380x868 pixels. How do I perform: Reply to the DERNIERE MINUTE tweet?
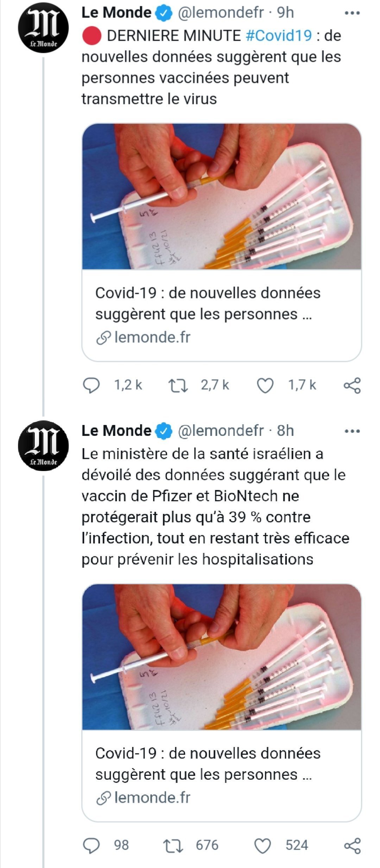tap(91, 385)
